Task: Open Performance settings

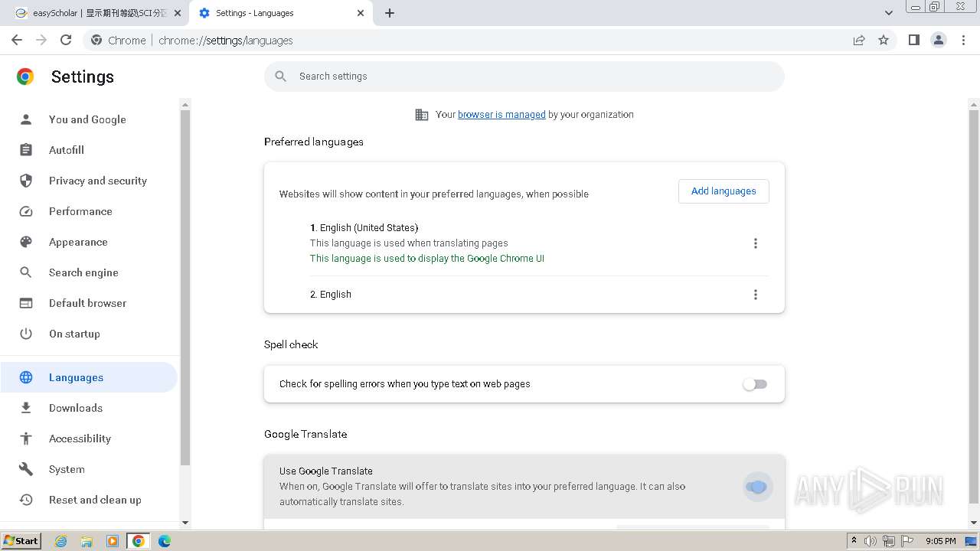Action: (x=90, y=211)
